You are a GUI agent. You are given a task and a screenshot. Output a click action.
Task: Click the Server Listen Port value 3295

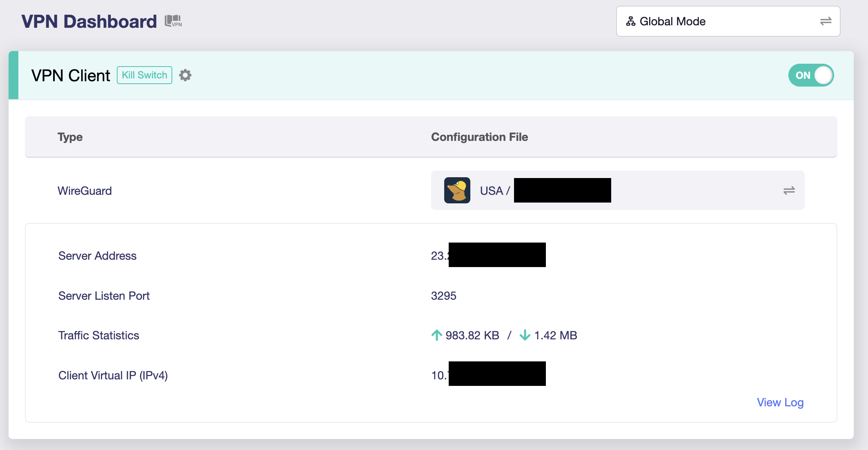(x=443, y=296)
